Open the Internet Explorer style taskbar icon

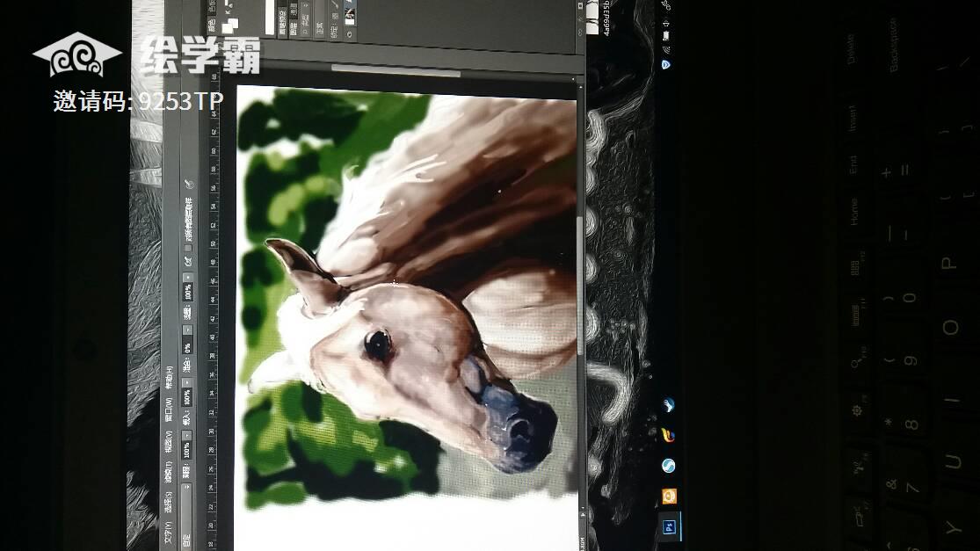(668, 435)
